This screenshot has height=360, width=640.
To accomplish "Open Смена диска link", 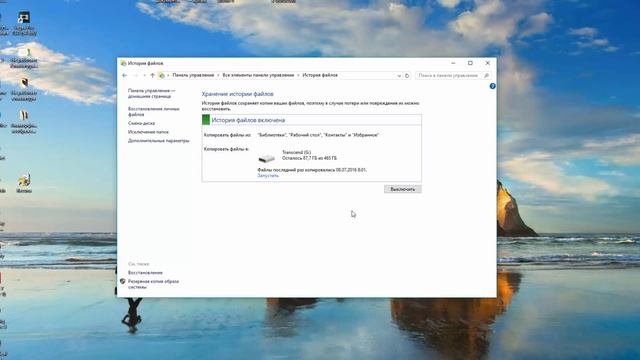I will (141, 123).
